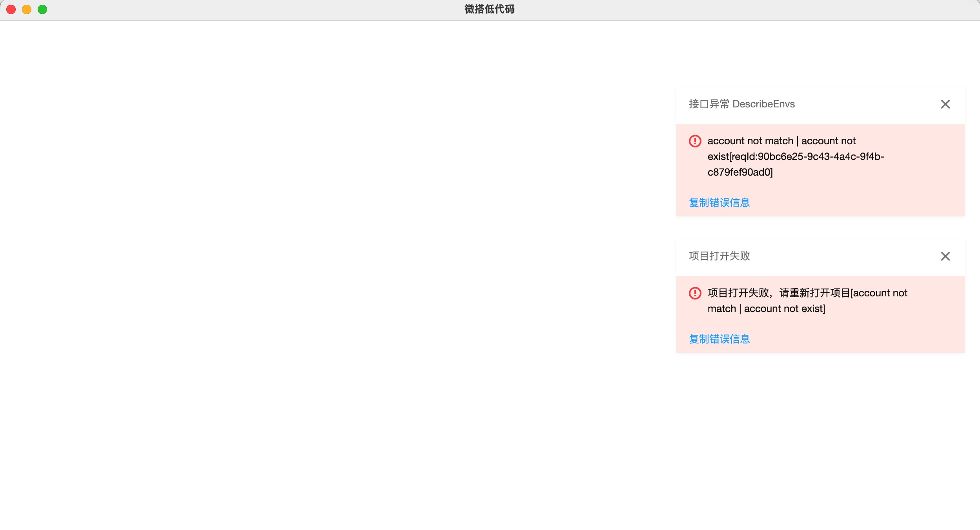Copy error info for the 项目打开失败 error
This screenshot has height=530, width=980.
click(x=719, y=339)
